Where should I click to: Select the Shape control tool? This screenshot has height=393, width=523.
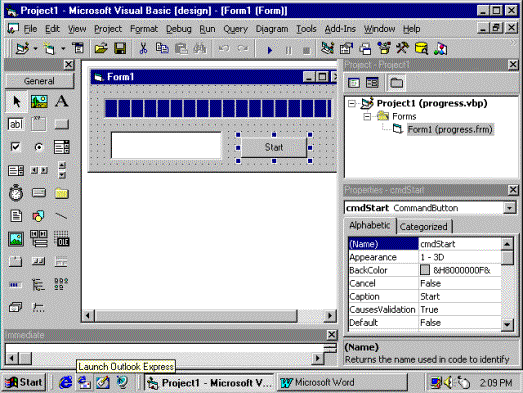click(39, 216)
